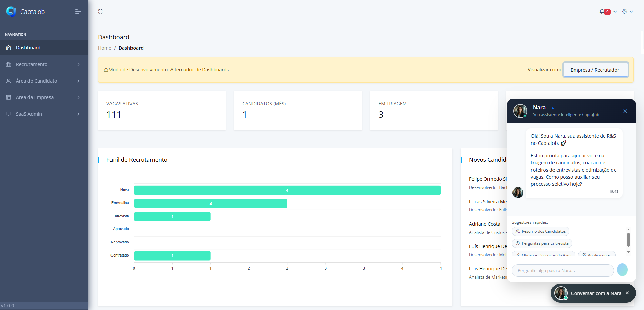Screen dimensions: 644x310
Task: Expand SaaS Admin chevron
Action: (78, 114)
